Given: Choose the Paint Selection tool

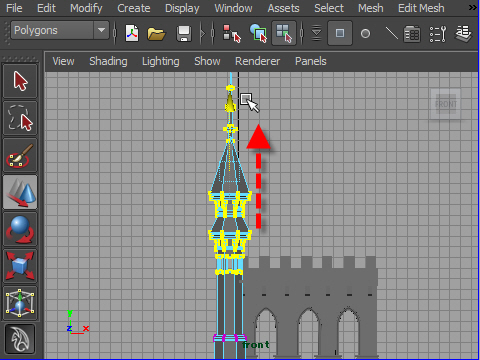Looking at the screenshot, I should coord(20,155).
